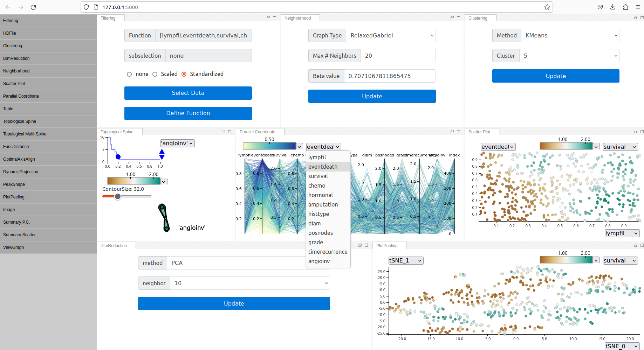644x350 pixels.
Task: Open the DimReduction neighbor dropdown
Action: click(250, 283)
